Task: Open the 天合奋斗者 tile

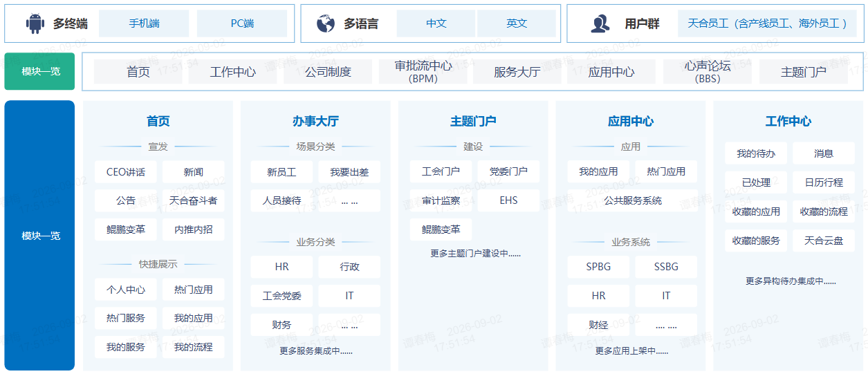Action: click(194, 200)
